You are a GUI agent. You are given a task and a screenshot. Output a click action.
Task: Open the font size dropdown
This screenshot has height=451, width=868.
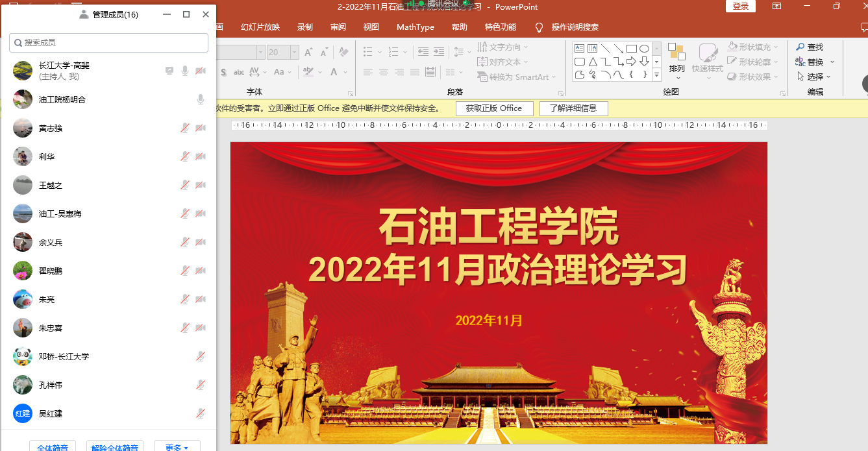tap(295, 53)
